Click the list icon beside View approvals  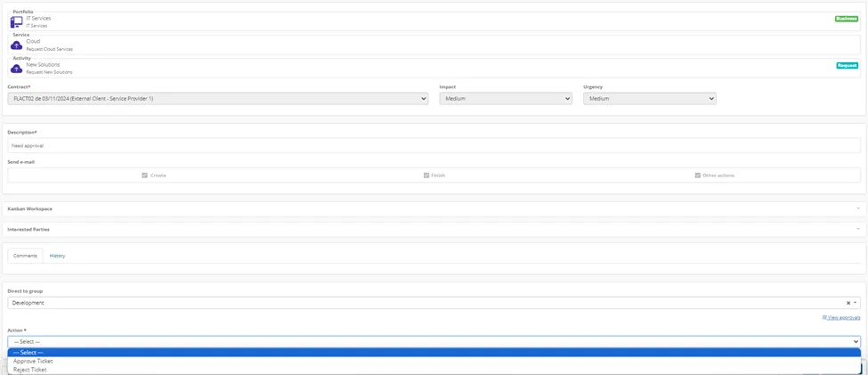(824, 318)
